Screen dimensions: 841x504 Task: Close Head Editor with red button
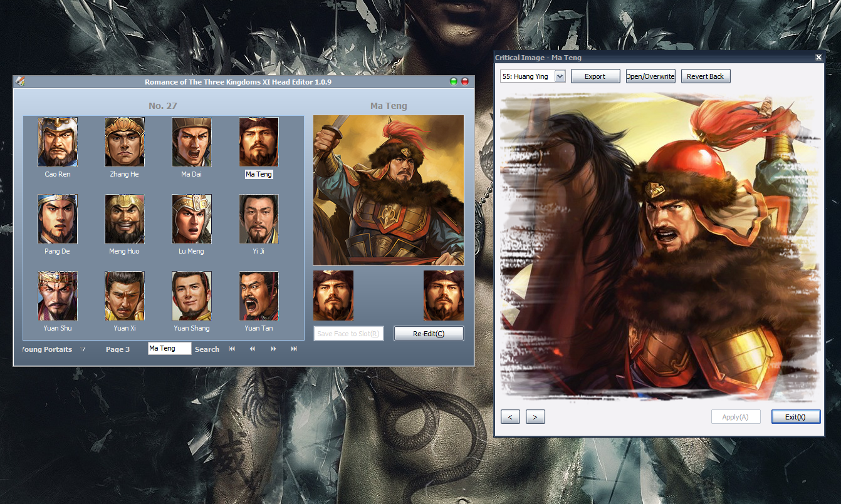click(465, 81)
